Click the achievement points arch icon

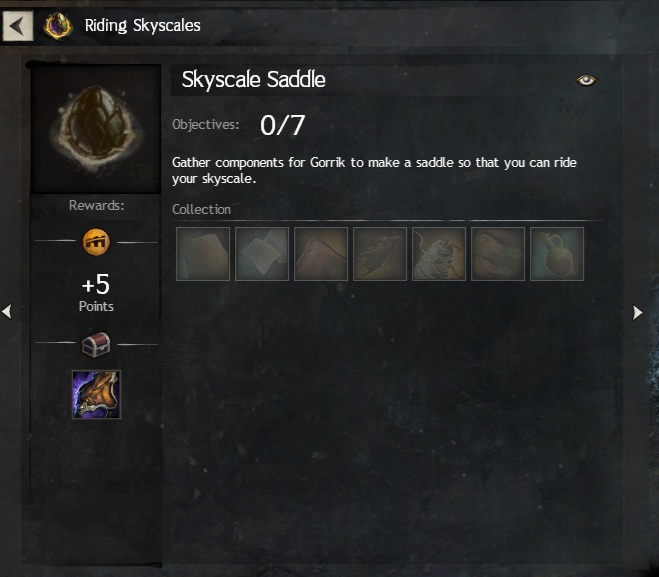tap(96, 242)
